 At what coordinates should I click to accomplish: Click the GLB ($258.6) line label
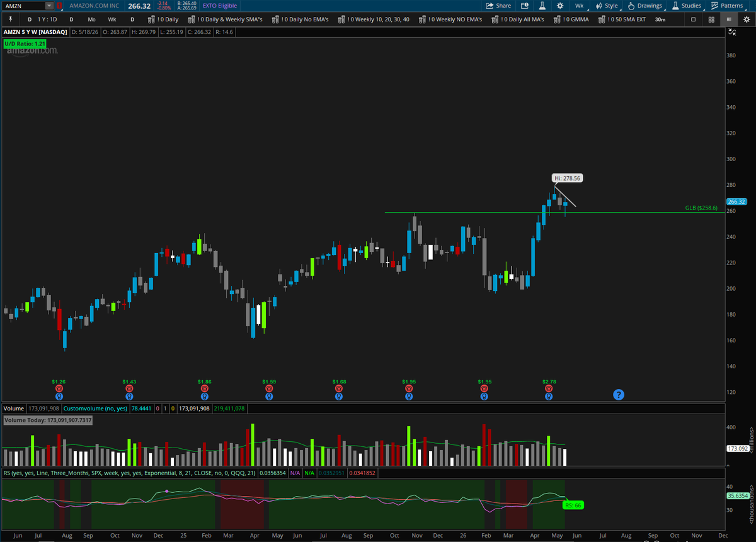701,208
